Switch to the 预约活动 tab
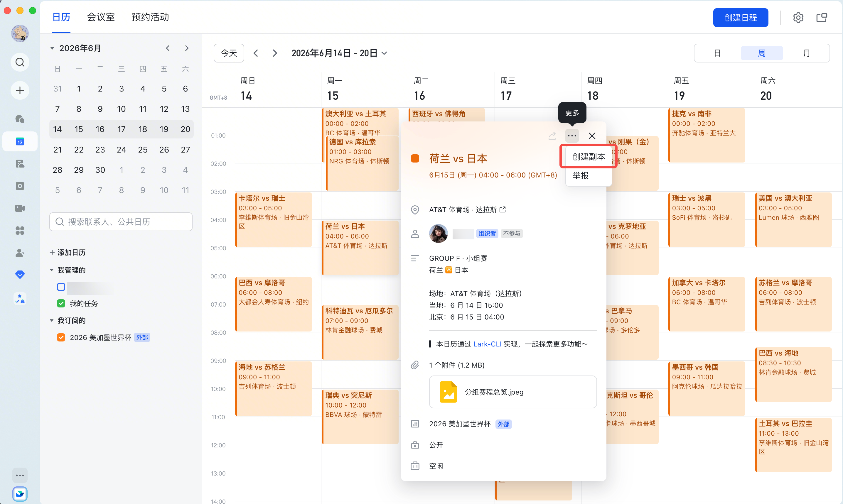This screenshot has width=843, height=504. [150, 17]
